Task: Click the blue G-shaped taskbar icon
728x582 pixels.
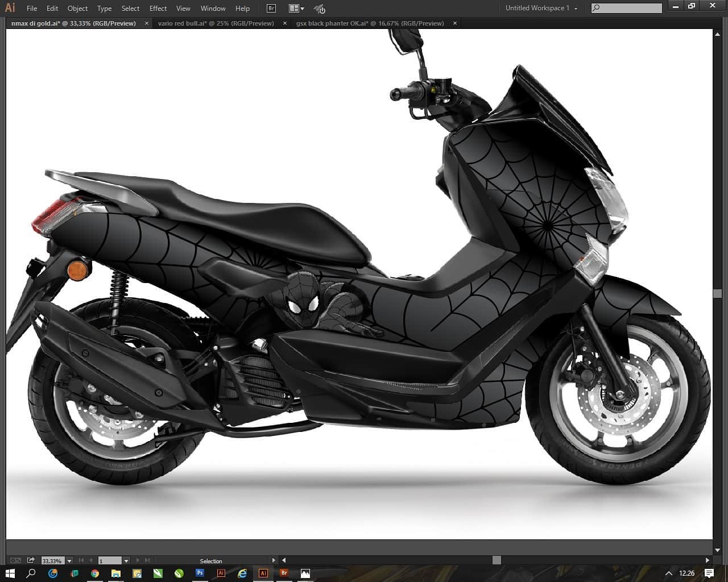Action: point(53,573)
